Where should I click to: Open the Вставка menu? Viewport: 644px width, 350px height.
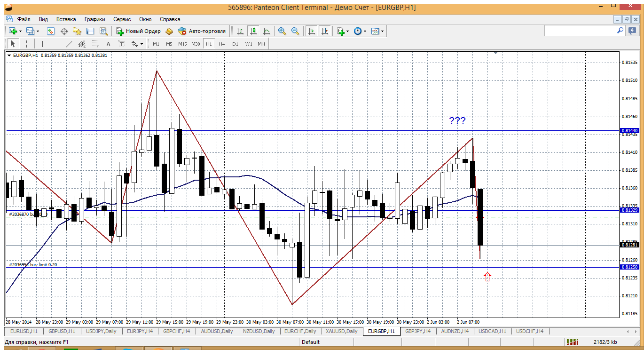(x=66, y=19)
